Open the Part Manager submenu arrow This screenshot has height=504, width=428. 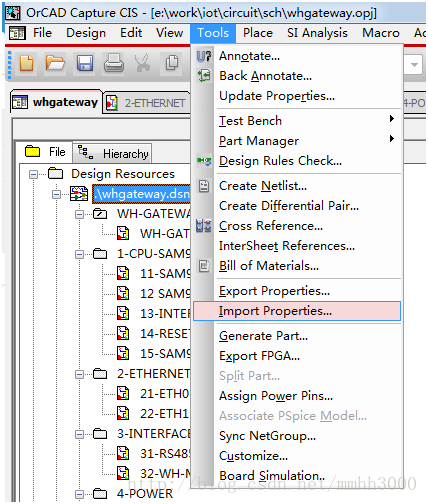click(x=392, y=139)
